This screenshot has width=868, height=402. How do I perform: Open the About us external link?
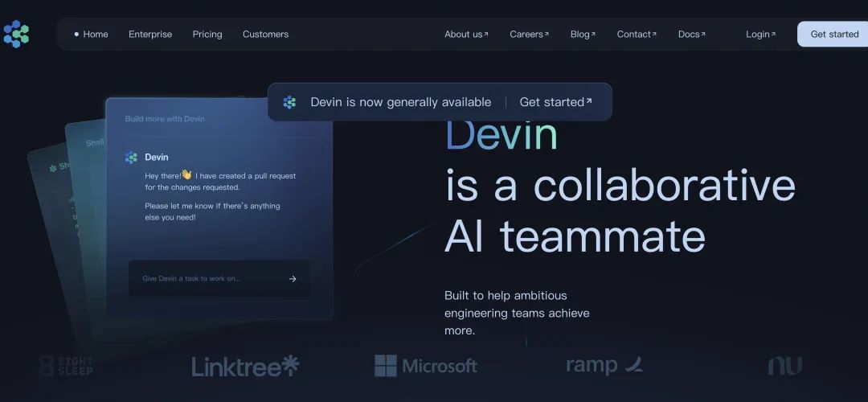[466, 35]
